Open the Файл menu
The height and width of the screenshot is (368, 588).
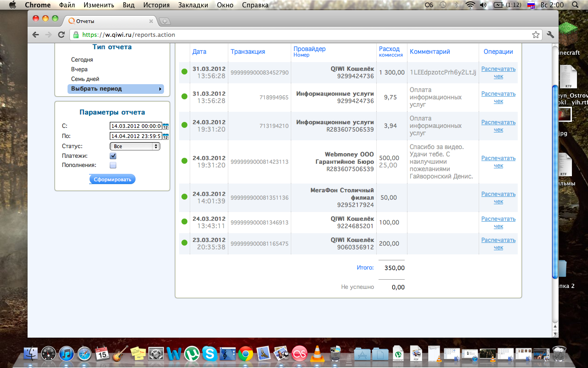[x=67, y=5]
